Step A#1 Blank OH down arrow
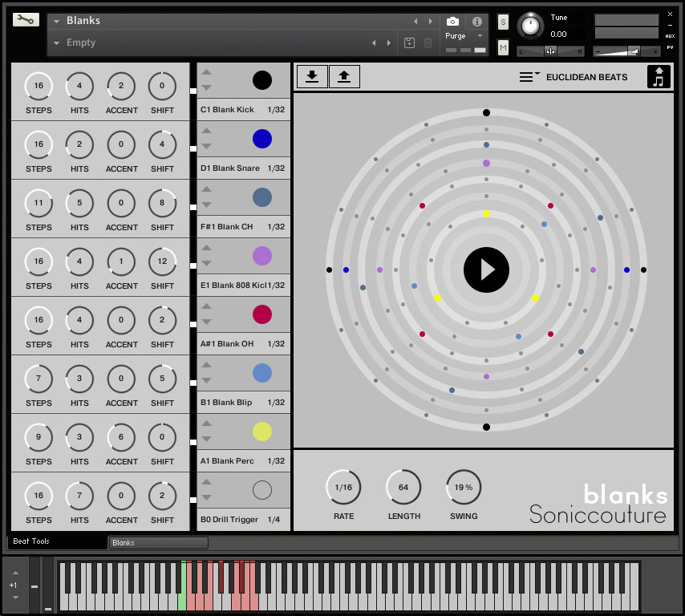This screenshot has width=685, height=616. [x=207, y=322]
